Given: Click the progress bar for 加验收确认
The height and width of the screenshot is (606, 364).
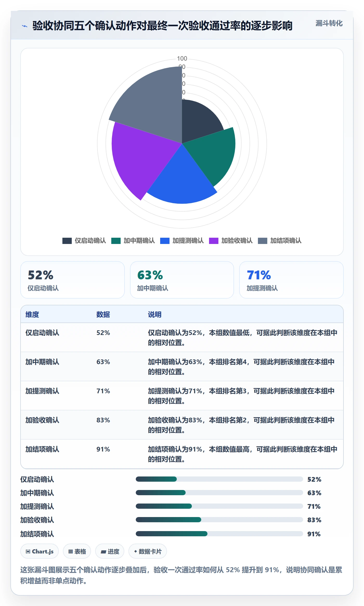Looking at the screenshot, I should click(x=219, y=520).
